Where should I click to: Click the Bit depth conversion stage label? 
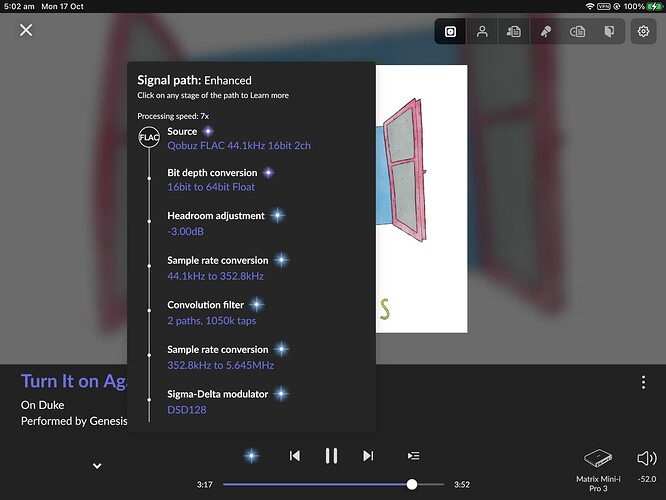[x=212, y=173]
